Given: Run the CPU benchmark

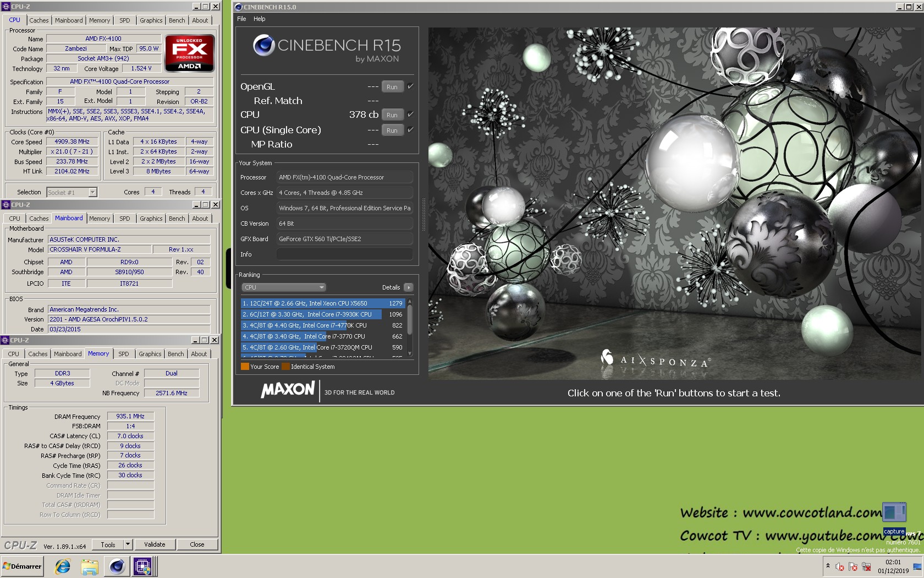Looking at the screenshot, I should tap(392, 115).
